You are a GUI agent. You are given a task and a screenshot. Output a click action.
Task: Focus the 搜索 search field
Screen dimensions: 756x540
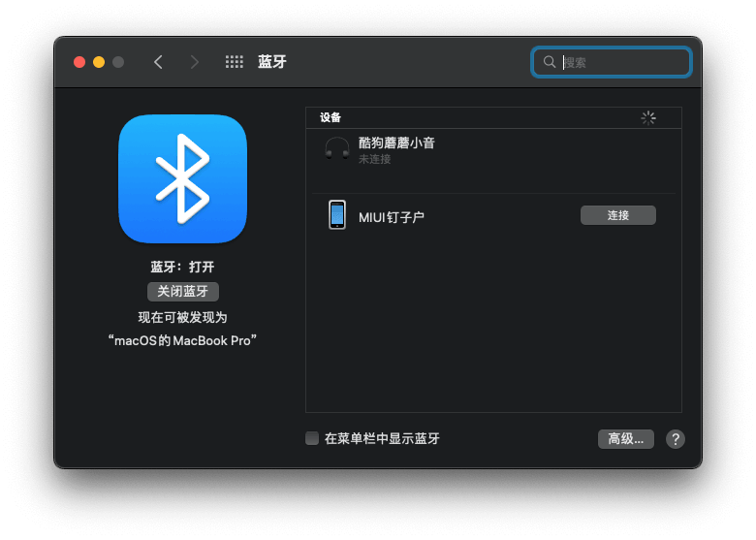coord(612,62)
